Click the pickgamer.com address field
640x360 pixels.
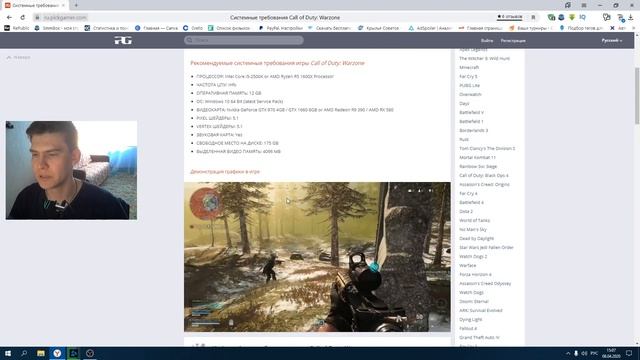(x=65, y=18)
